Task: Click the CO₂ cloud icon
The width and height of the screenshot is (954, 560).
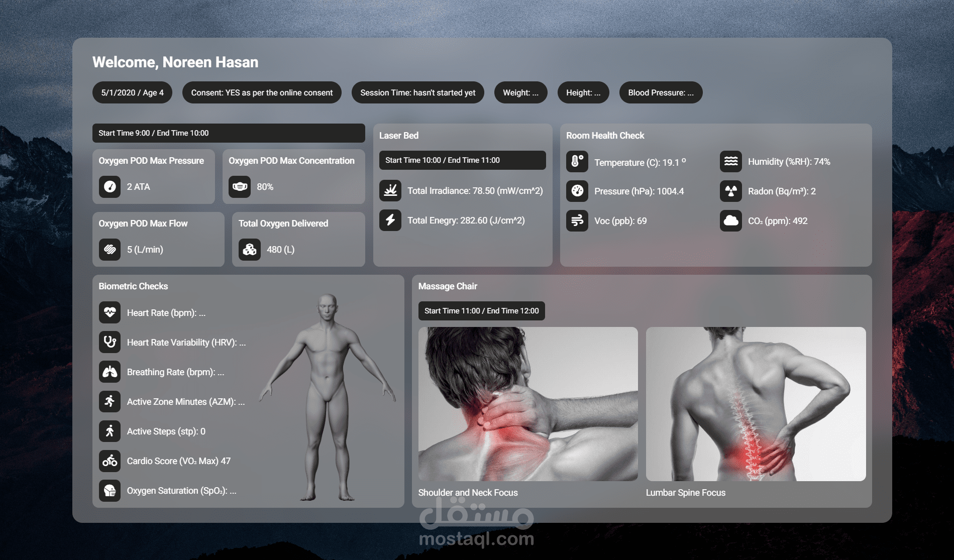Action: coord(731,221)
